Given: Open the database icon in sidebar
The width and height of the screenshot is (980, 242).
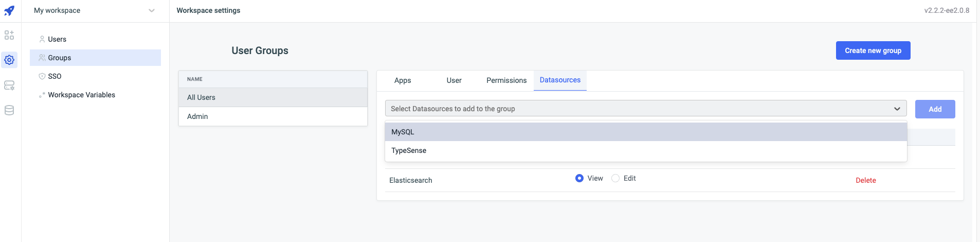Looking at the screenshot, I should point(9,110).
